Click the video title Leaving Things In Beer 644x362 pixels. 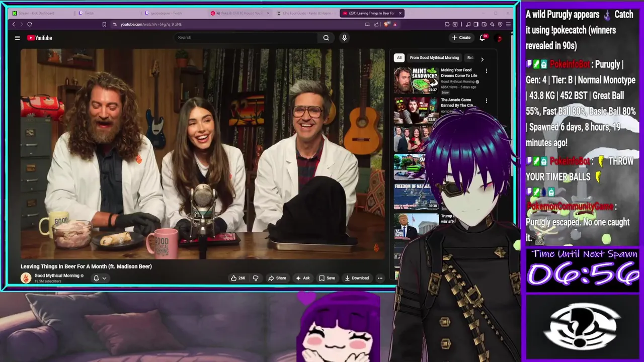click(x=86, y=266)
